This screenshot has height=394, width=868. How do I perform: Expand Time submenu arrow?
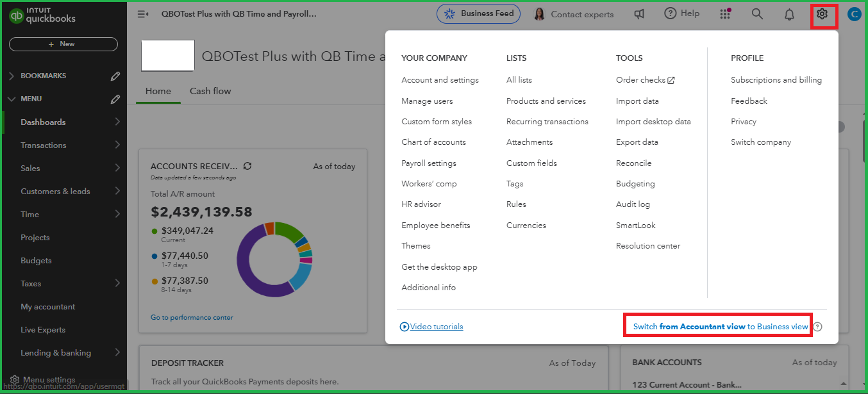[117, 214]
